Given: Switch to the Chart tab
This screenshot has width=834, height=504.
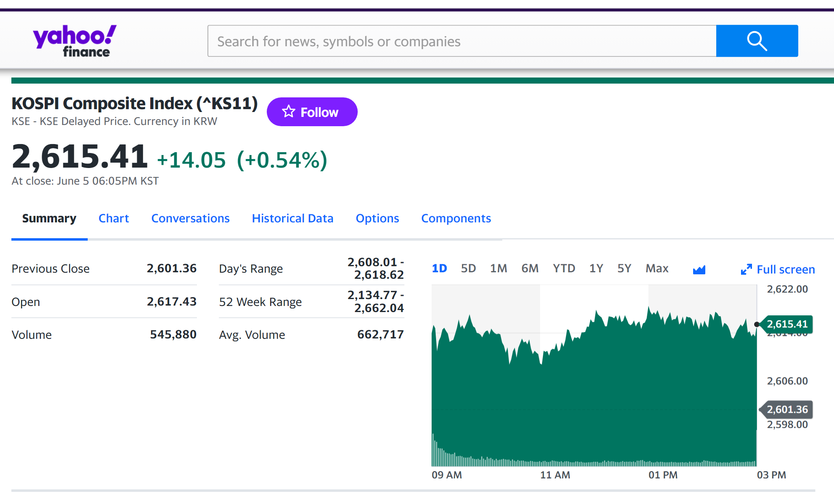Looking at the screenshot, I should point(114,218).
